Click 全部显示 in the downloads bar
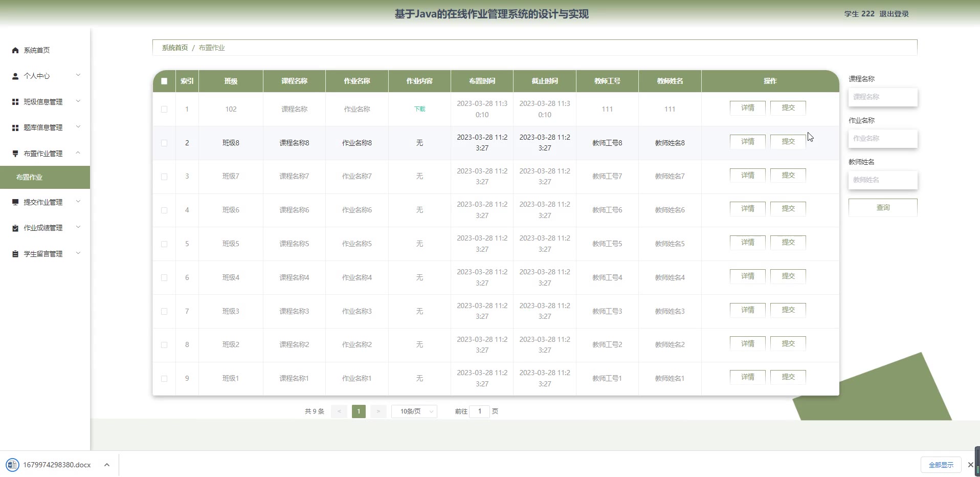Image resolution: width=980 pixels, height=477 pixels. coord(941,465)
